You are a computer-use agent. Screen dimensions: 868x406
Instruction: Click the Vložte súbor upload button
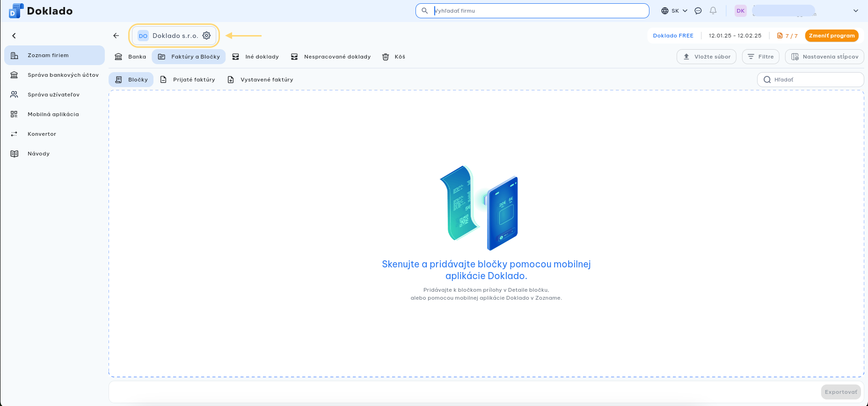(707, 57)
